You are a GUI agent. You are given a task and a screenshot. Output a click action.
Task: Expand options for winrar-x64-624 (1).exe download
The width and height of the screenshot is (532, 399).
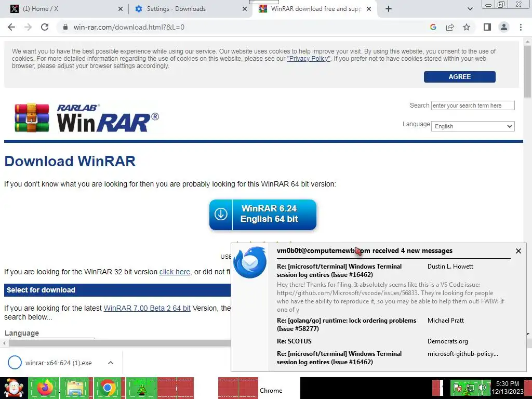pyautogui.click(x=110, y=363)
